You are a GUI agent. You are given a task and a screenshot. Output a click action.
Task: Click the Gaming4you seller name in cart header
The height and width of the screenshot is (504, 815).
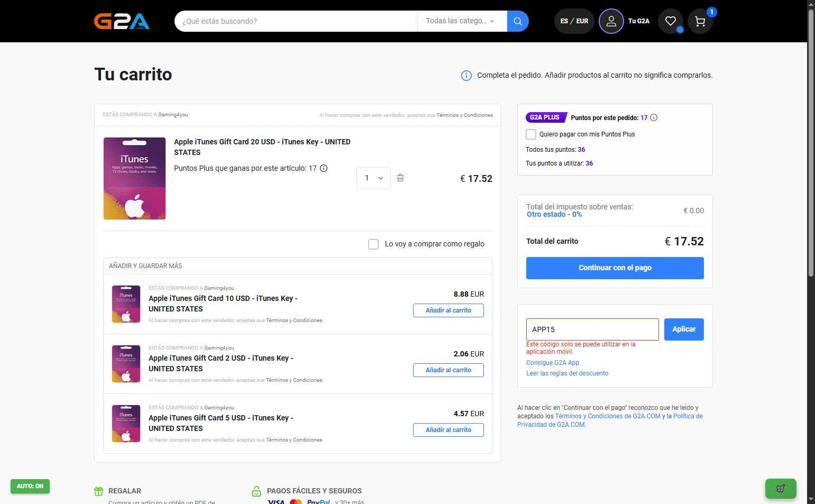pyautogui.click(x=173, y=115)
